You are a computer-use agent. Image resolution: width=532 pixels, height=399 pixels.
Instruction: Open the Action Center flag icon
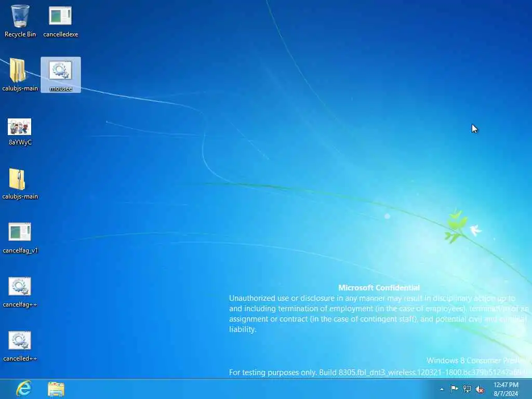click(454, 389)
